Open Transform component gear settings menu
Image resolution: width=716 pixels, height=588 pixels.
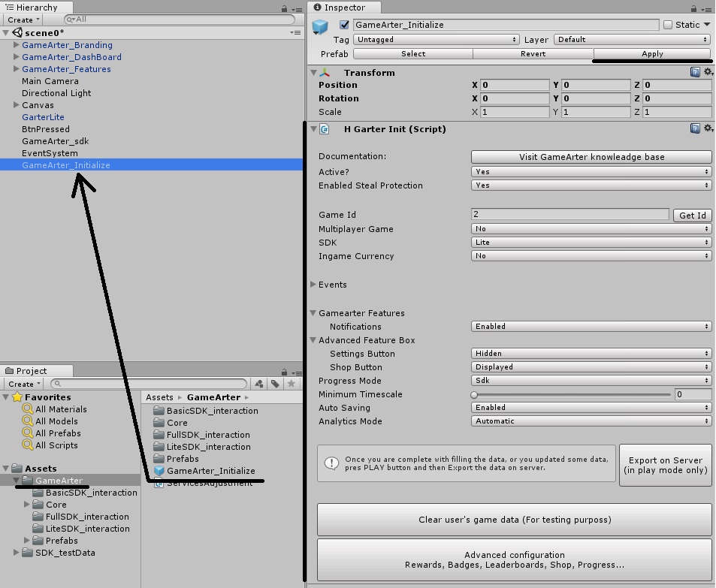click(708, 73)
